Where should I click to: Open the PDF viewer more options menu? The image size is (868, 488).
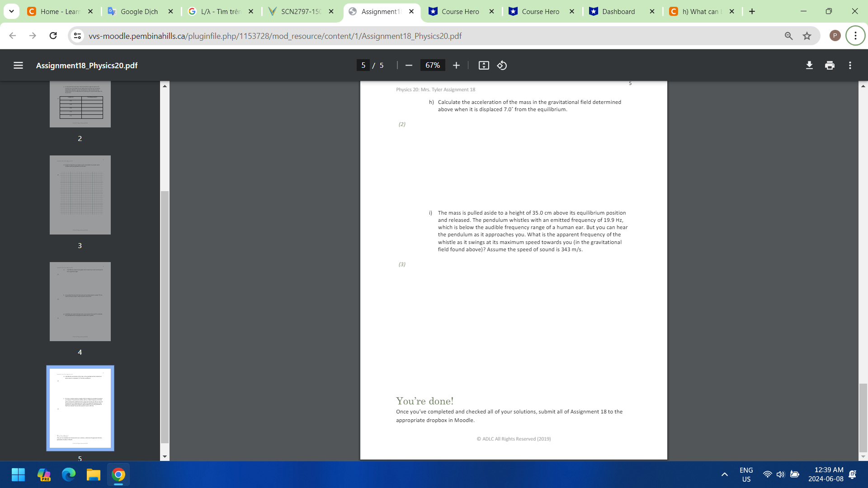850,65
